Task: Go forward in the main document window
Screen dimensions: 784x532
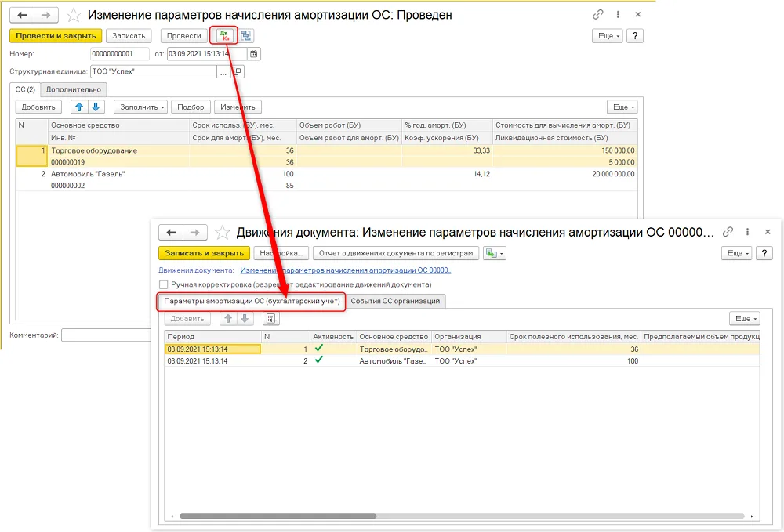Action: (46, 15)
